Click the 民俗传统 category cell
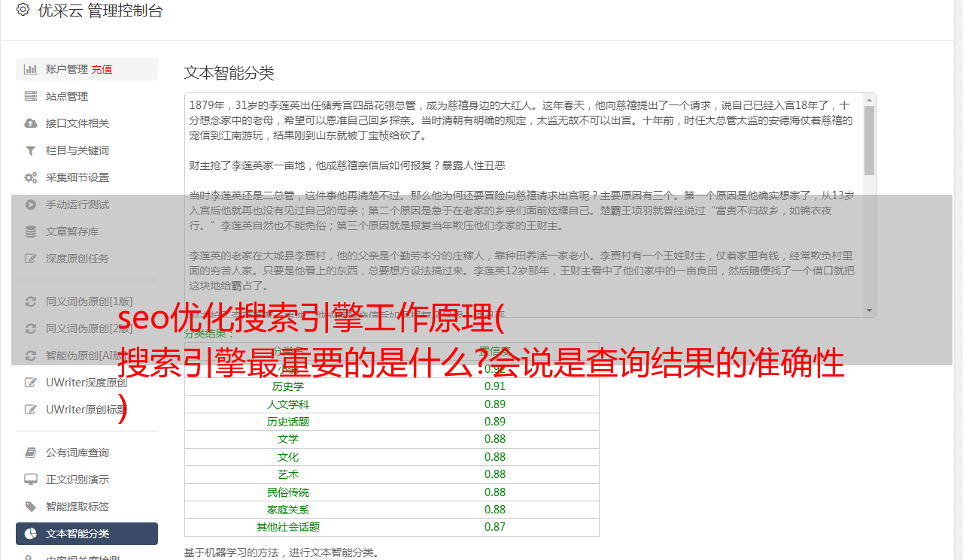This screenshot has width=963, height=560. pos(288,492)
